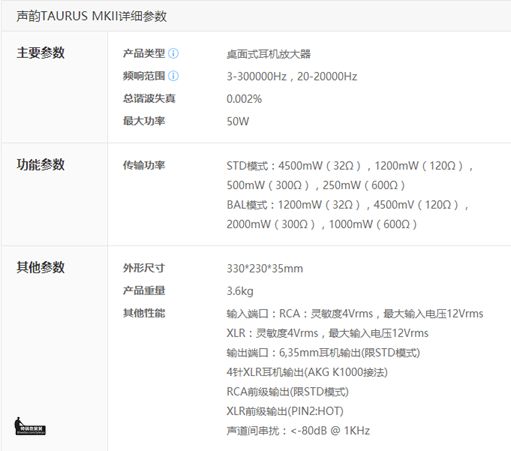Image resolution: width=511 pixels, height=451 pixels.
Task: Click the 500mW (300Ω) line
Action: click(x=316, y=185)
